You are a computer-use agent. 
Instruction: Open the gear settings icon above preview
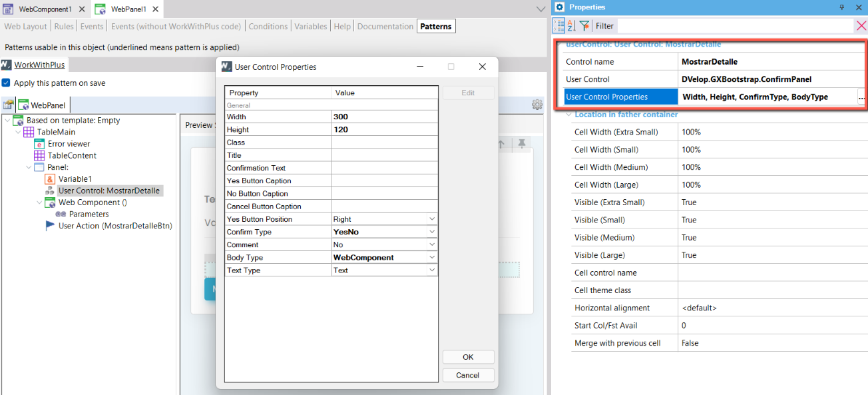pos(537,105)
